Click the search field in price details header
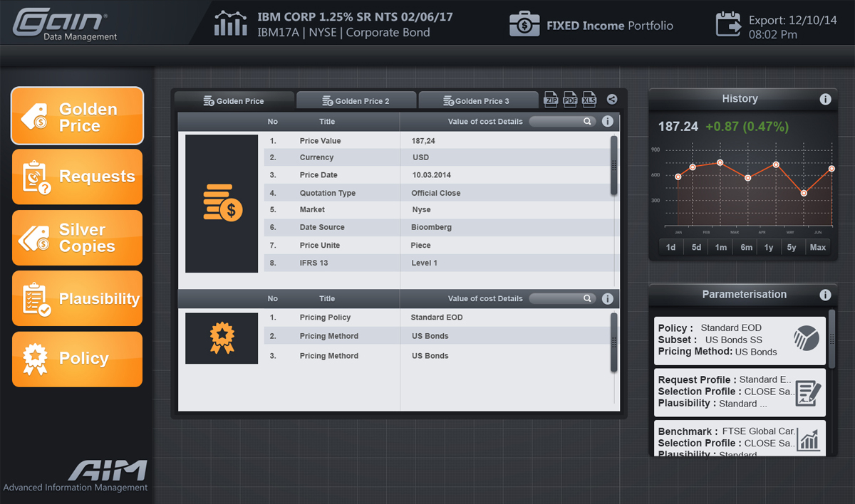This screenshot has height=504, width=855. 562,121
